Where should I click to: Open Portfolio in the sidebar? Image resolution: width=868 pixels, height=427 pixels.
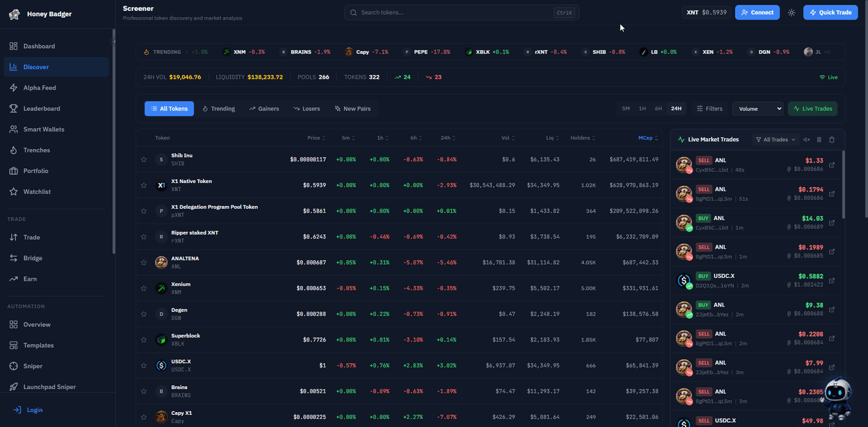(x=58, y=171)
